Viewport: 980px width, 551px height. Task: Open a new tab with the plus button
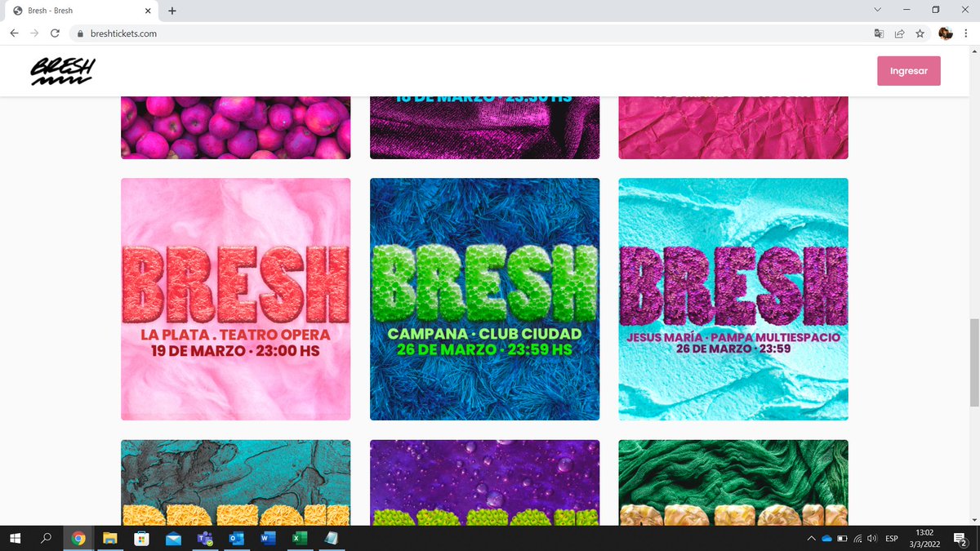pyautogui.click(x=172, y=11)
